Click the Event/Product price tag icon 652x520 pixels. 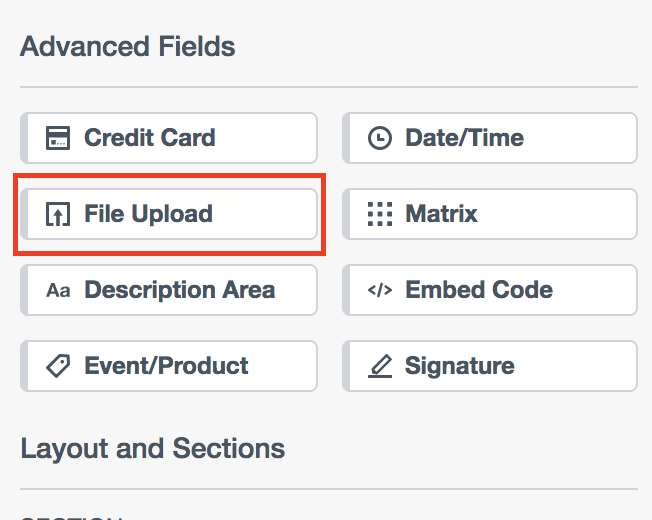58,366
